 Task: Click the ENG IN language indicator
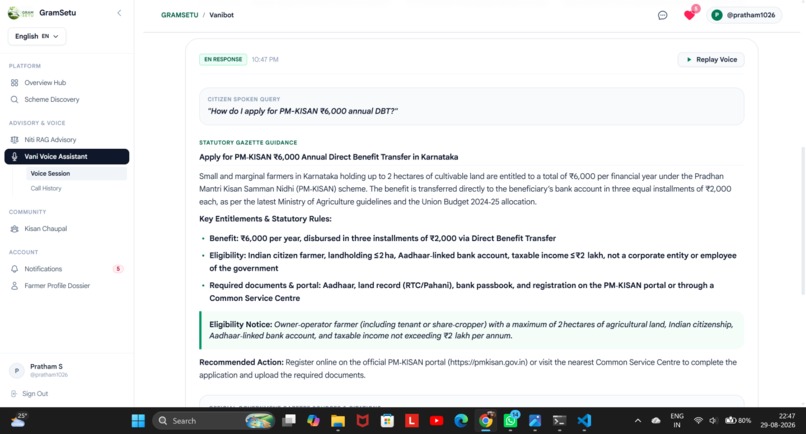677,421
